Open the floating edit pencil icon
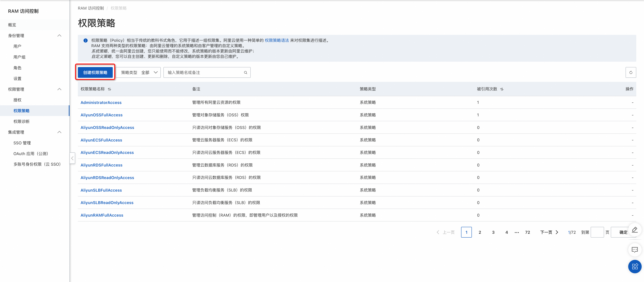 point(634,230)
